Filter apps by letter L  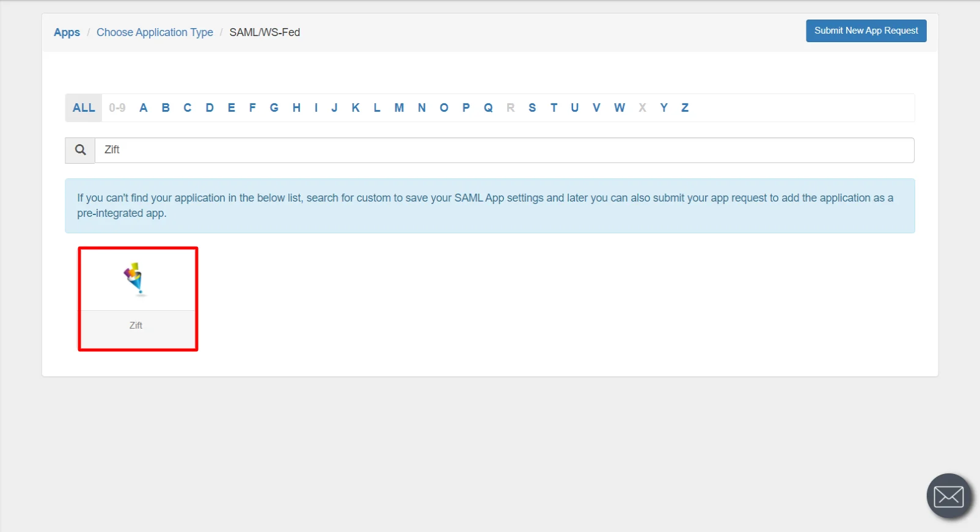(x=377, y=107)
